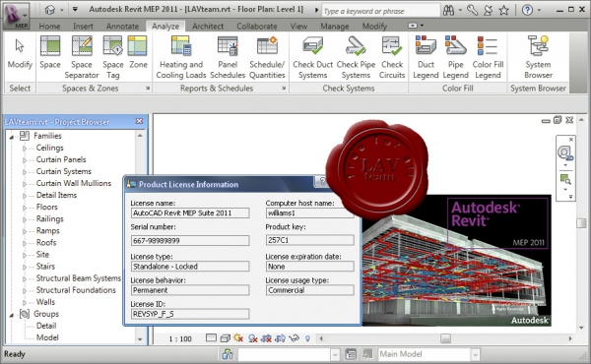Click the star favorites icon
The width and height of the screenshot is (591, 364).
click(x=503, y=10)
